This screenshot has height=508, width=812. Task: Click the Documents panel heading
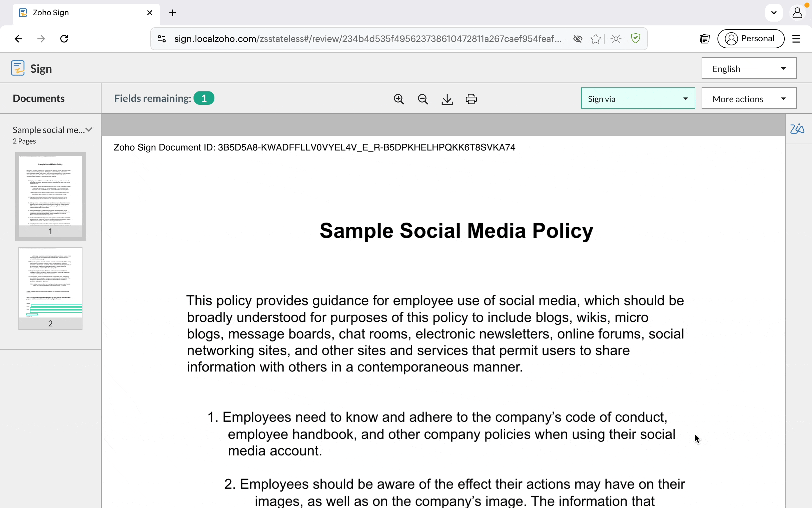(39, 98)
